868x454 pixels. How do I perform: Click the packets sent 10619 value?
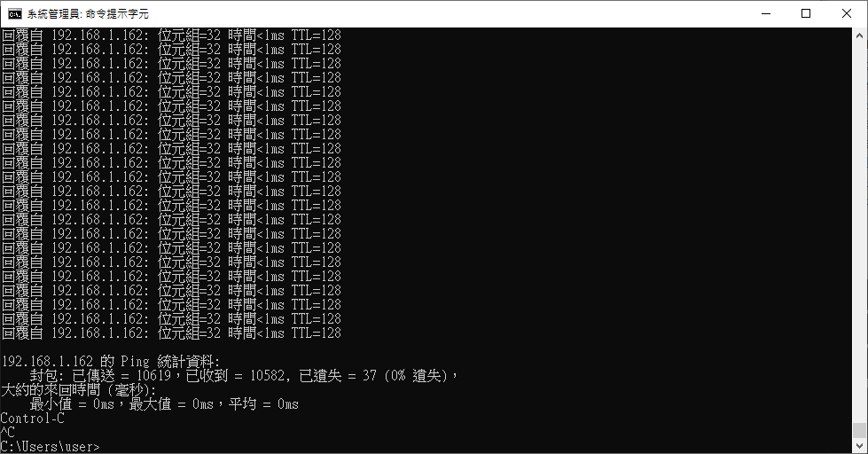pos(153,376)
